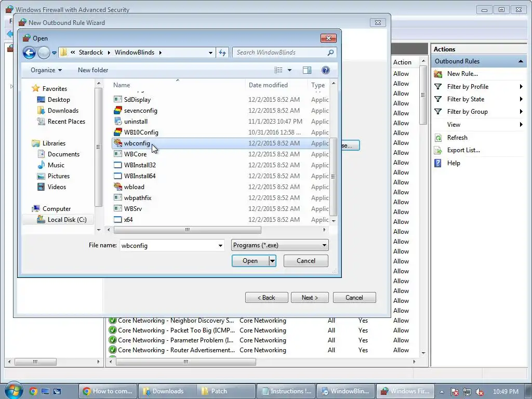Image resolution: width=532 pixels, height=399 pixels.
Task: Expand the view options dropdown arrow
Action: point(289,70)
